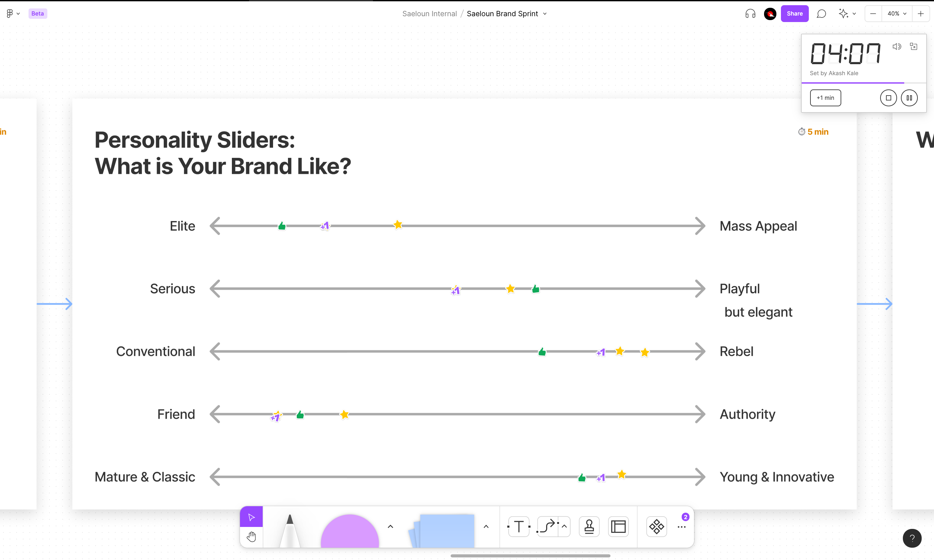Open the widgets and plugins icon
This screenshot has width=934, height=560.
click(x=656, y=526)
